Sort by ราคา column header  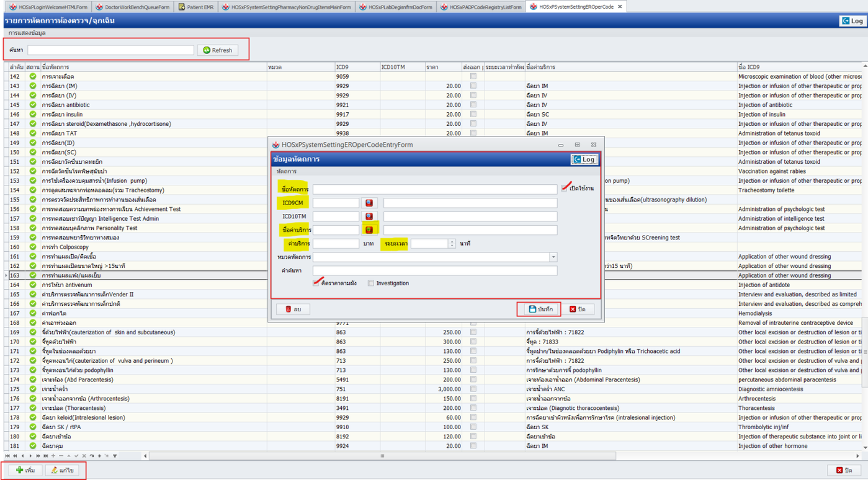point(443,67)
